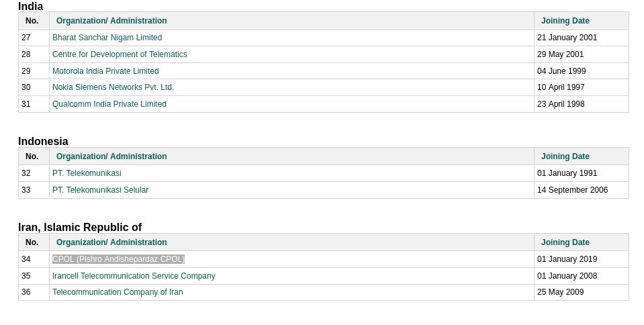Click Indonesia table Joining Date header

(565, 156)
